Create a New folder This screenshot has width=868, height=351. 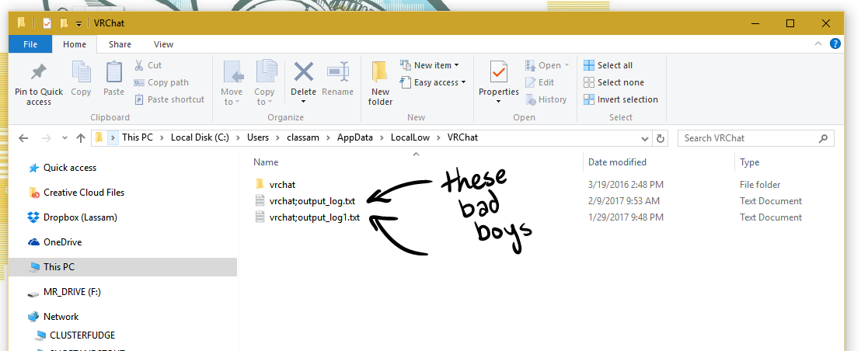point(380,83)
